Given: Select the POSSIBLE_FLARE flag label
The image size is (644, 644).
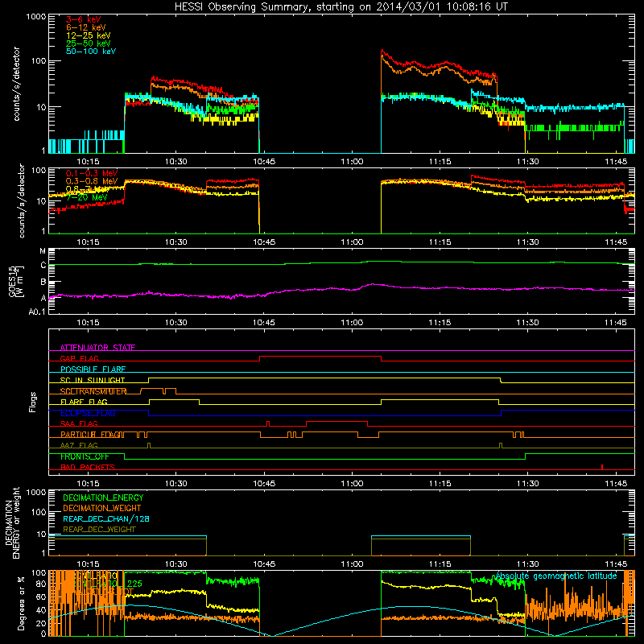Looking at the screenshot, I should pyautogui.click(x=93, y=369).
